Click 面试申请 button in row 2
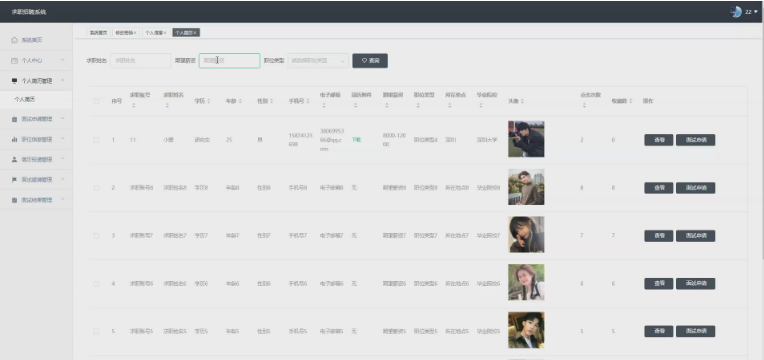The width and height of the screenshot is (764, 360). [695, 188]
